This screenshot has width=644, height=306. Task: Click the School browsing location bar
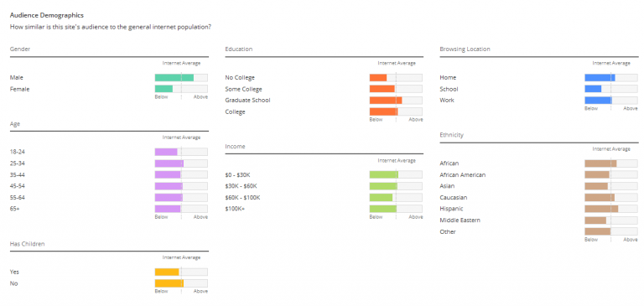coord(611,89)
